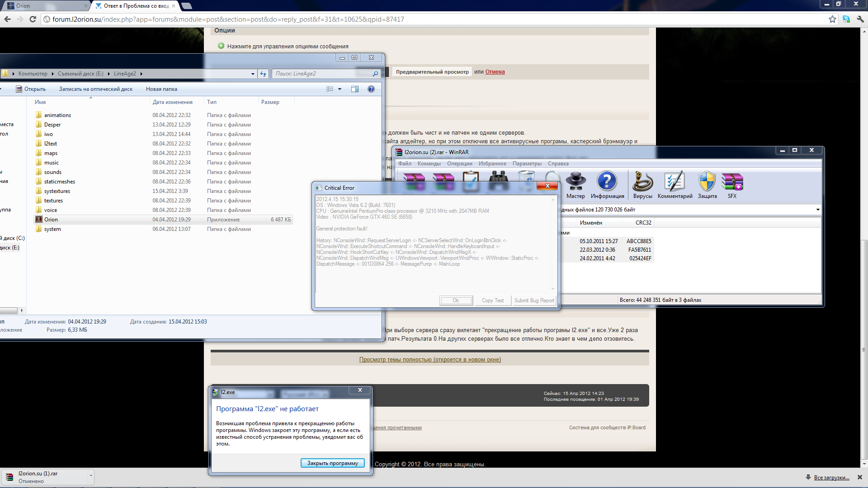Select Съемный диск (E:) in Explorer sidebar
Screen dimensions: 868x488
[10, 248]
